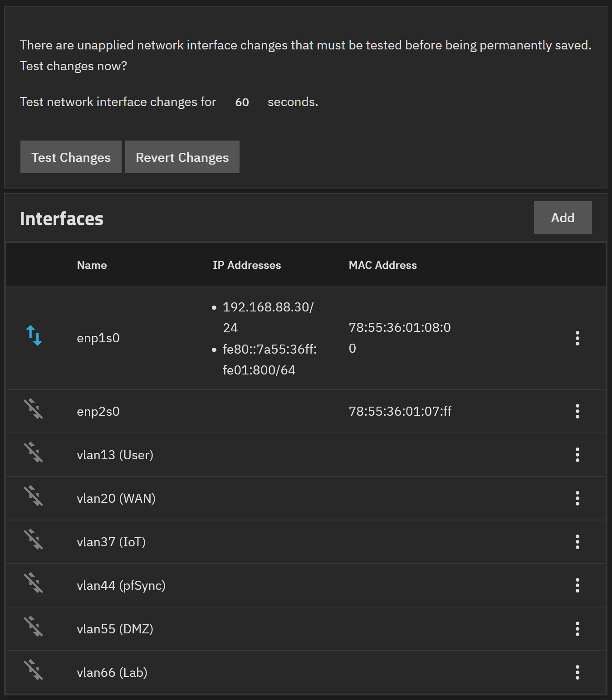612x700 pixels.
Task: Click the blue link-up arrows icon for enp1s0
Action: pyautogui.click(x=34, y=335)
